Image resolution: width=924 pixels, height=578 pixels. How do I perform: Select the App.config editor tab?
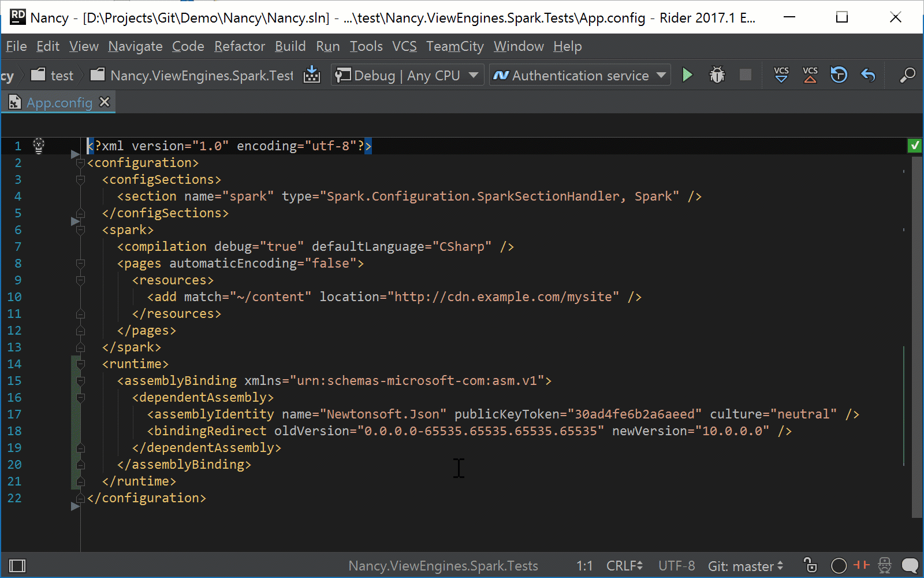click(59, 102)
